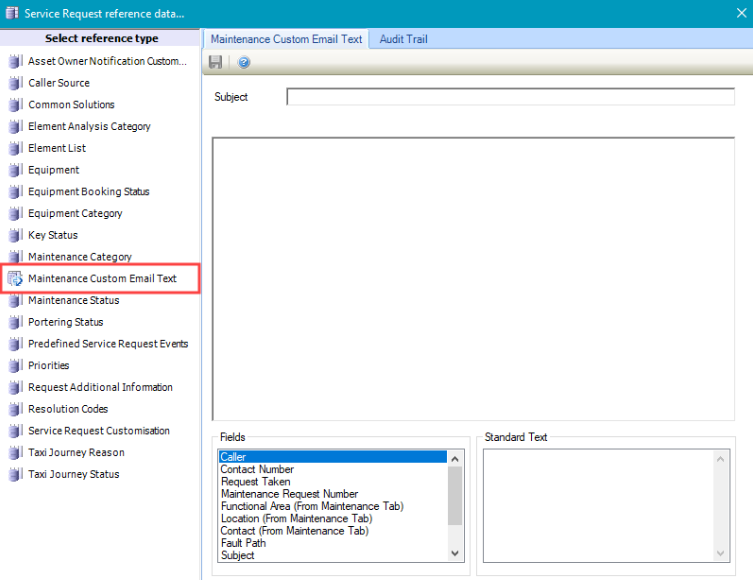Choose Fault Path from the Fields list
The height and width of the screenshot is (580, 753).
[244, 543]
